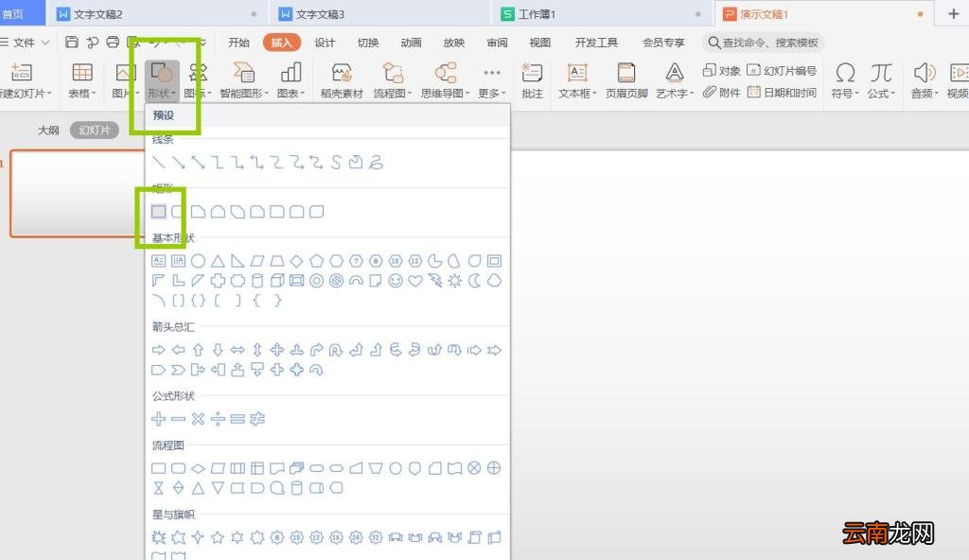Viewport: 969px width, 560px height.
Task: Select the cube shape in 基本形状
Action: click(277, 281)
